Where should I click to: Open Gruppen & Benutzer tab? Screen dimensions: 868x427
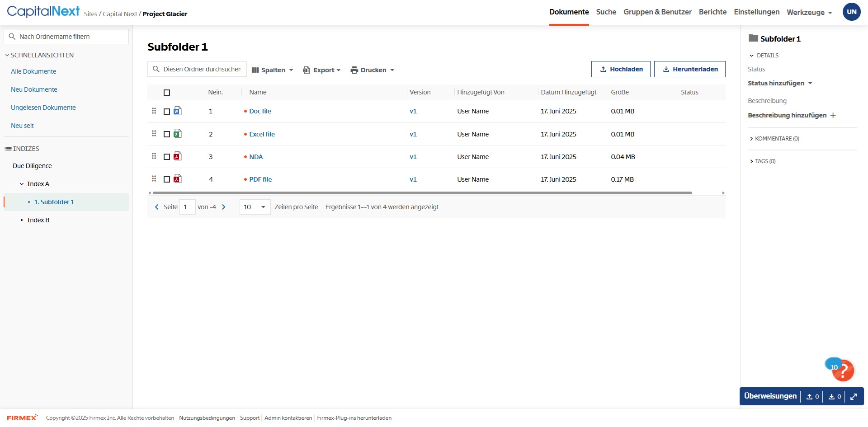657,12
